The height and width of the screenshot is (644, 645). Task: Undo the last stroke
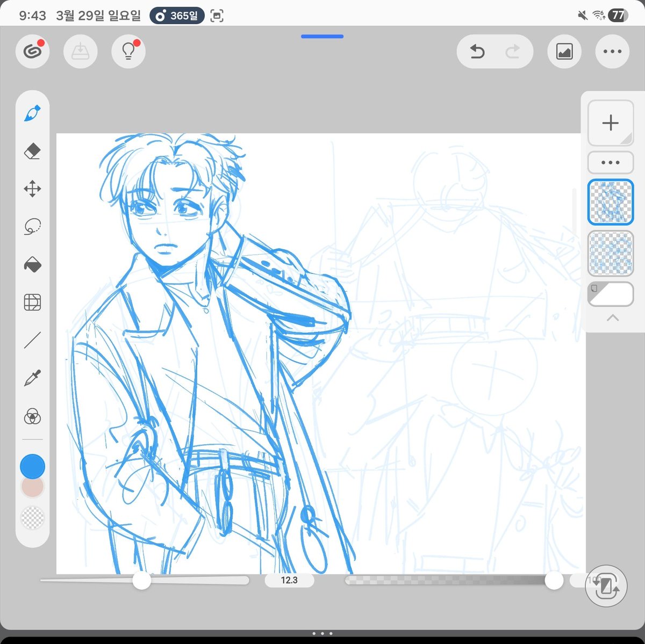point(477,52)
